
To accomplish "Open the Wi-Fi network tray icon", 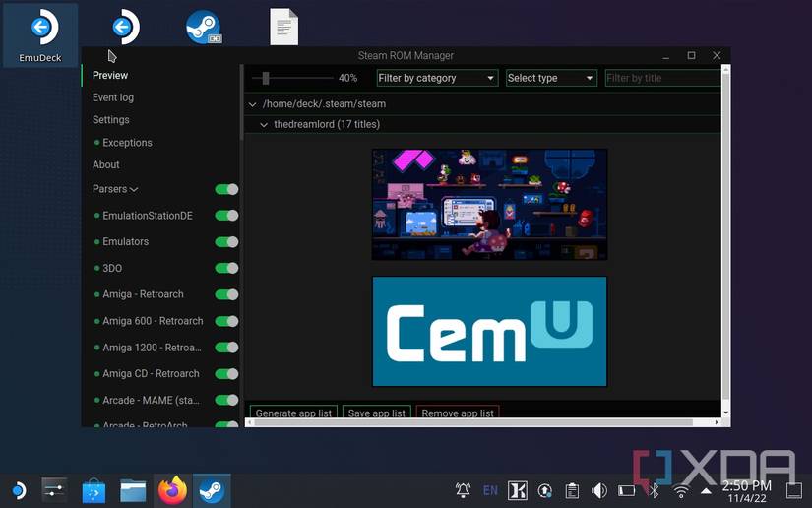I will [681, 491].
